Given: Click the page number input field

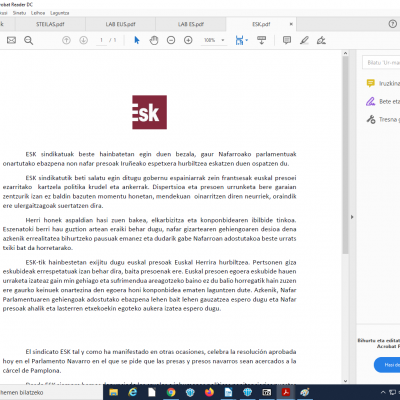Looking at the screenshot, I should [101, 40].
